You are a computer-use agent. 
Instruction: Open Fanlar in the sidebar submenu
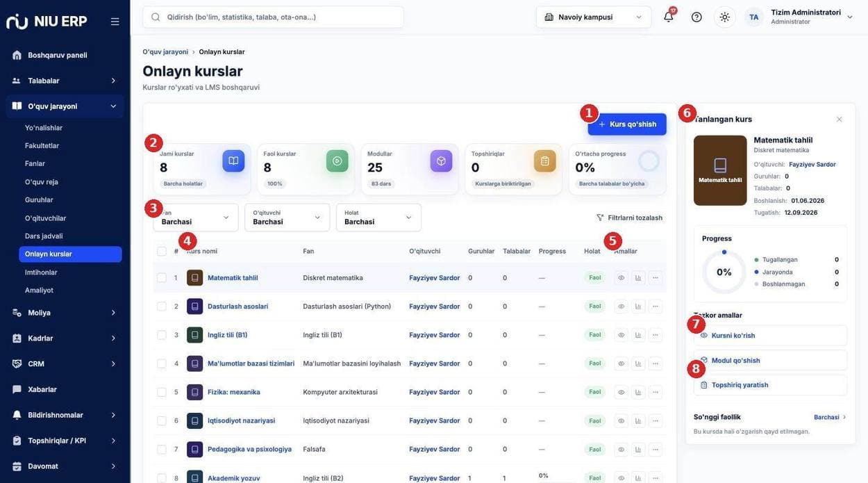[35, 163]
